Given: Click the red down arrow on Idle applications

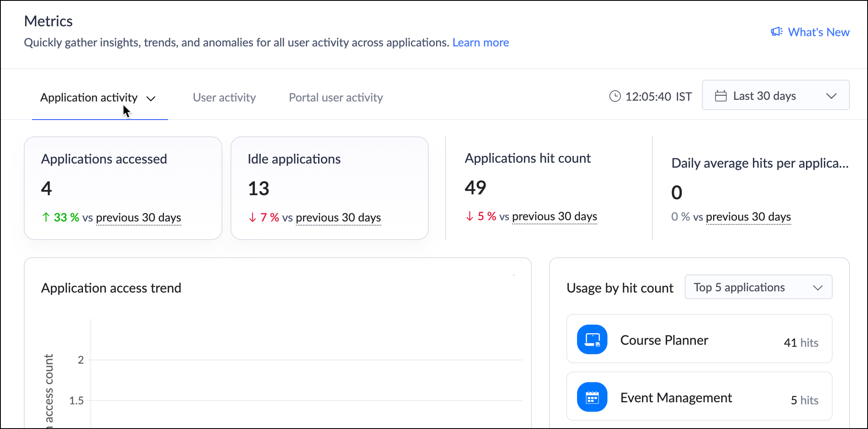Looking at the screenshot, I should (x=252, y=217).
